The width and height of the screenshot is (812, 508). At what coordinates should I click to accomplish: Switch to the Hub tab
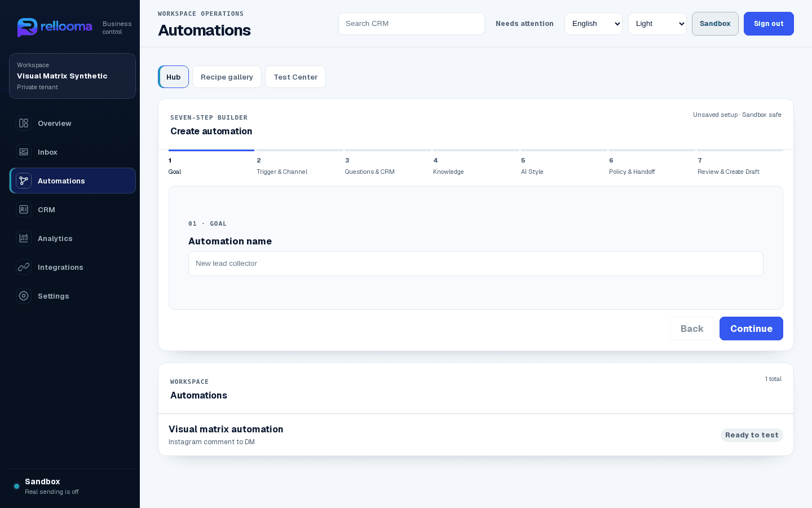click(173, 77)
